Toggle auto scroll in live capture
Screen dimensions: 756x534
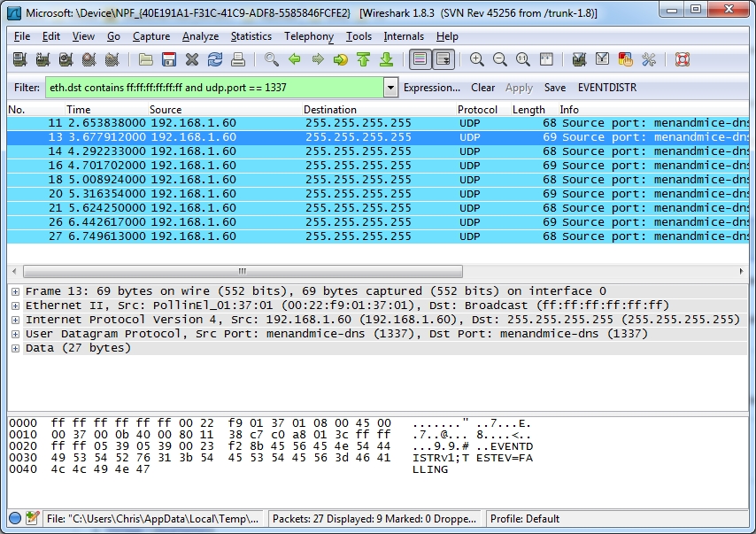[x=443, y=59]
